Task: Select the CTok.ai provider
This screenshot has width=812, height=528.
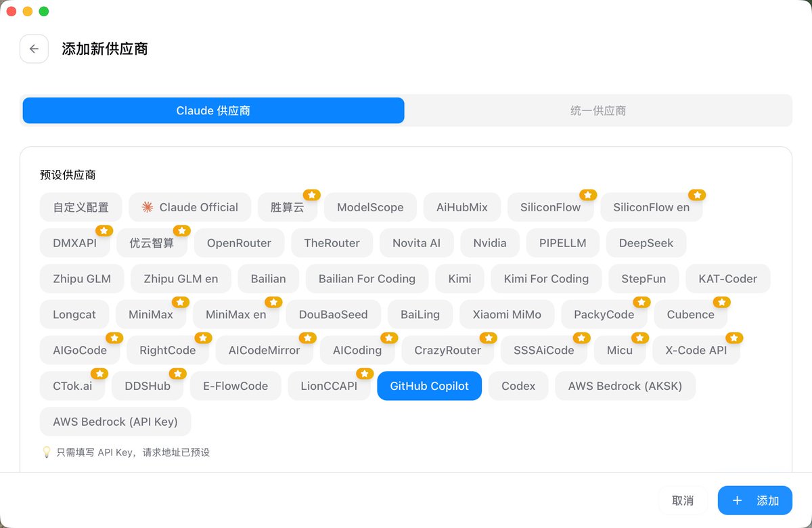Action: coord(72,386)
